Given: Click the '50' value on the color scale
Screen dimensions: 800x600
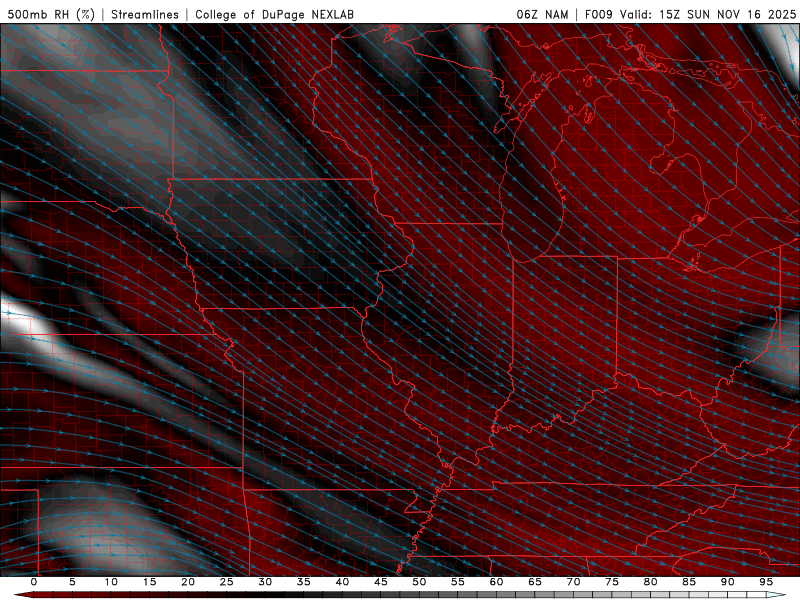Looking at the screenshot, I should pyautogui.click(x=419, y=582).
